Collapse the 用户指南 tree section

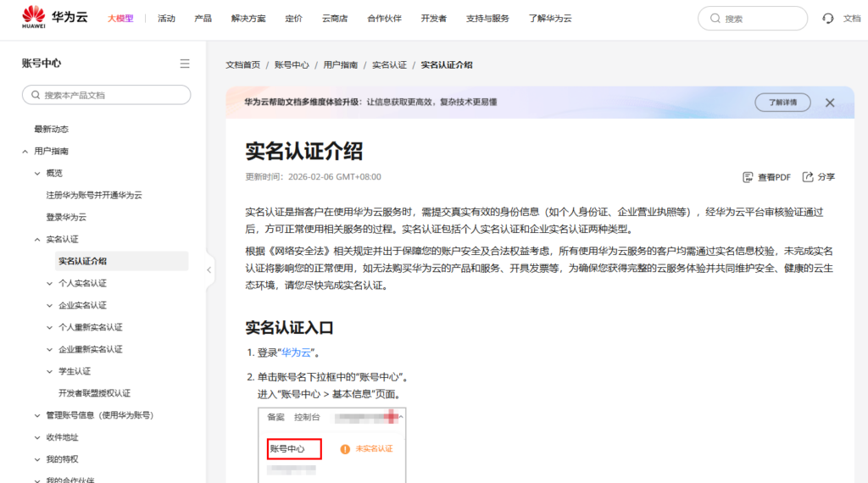click(x=25, y=151)
